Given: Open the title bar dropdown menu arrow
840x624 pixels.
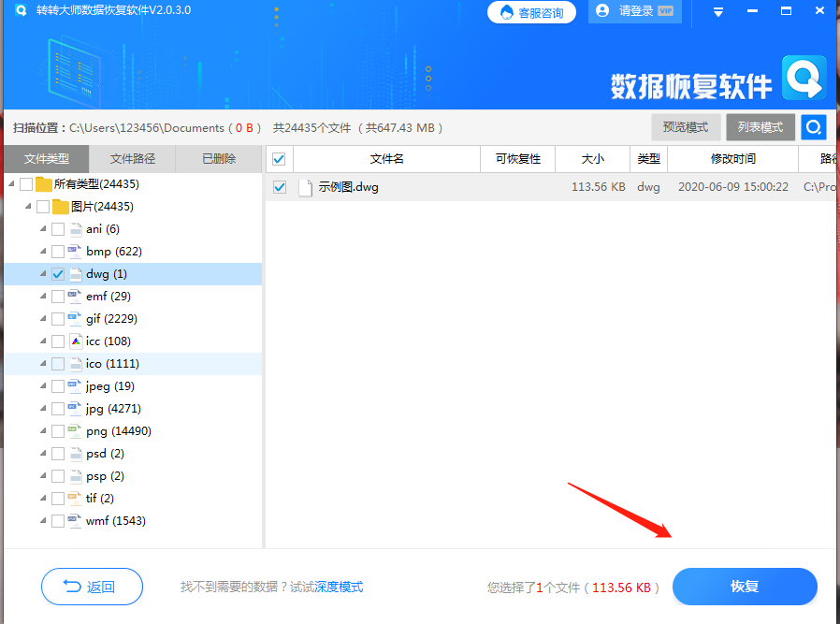Looking at the screenshot, I should click(718, 12).
